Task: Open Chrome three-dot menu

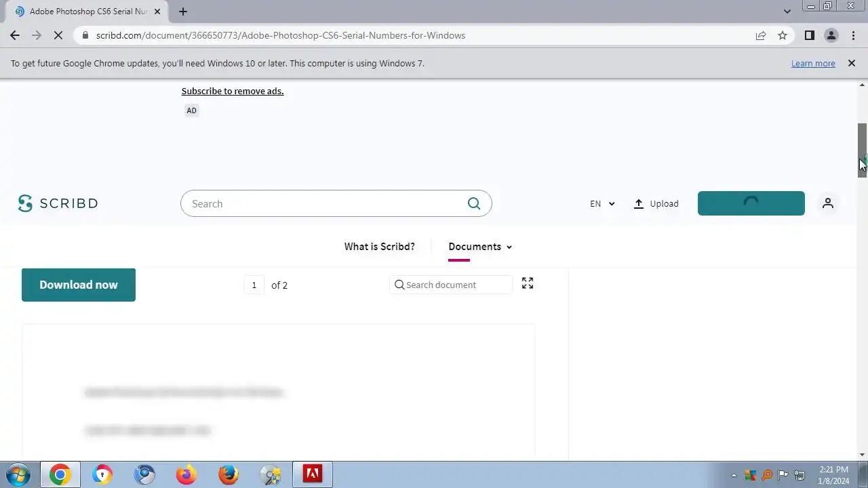Action: click(852, 35)
